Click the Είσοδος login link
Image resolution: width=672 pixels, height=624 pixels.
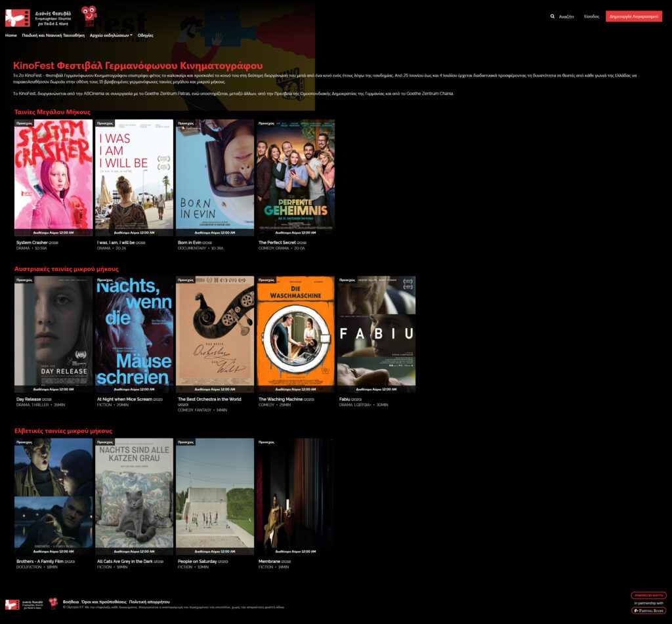pyautogui.click(x=591, y=16)
